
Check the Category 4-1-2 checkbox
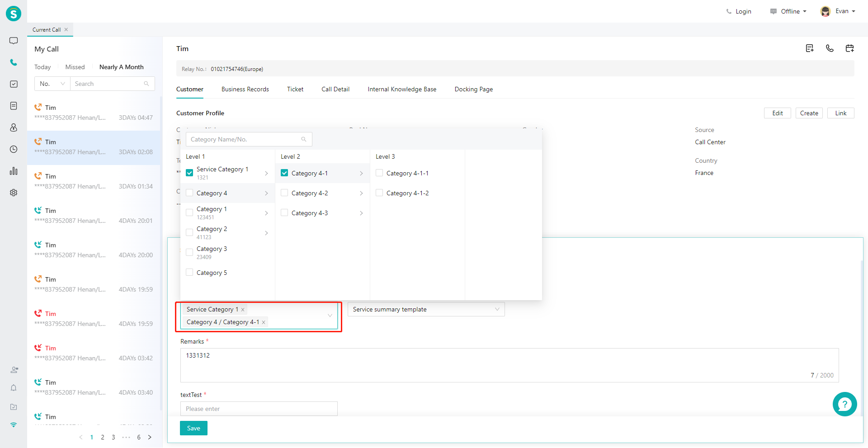coord(379,193)
